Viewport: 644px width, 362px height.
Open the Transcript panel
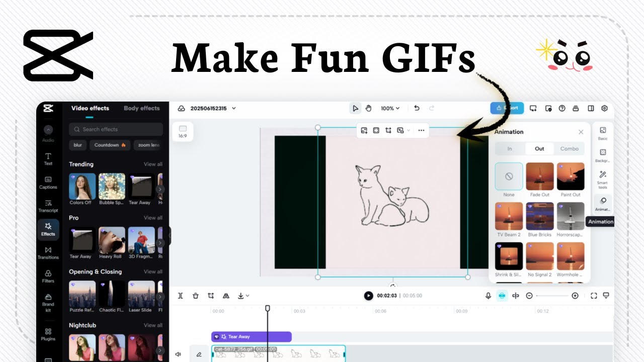pyautogui.click(x=48, y=206)
